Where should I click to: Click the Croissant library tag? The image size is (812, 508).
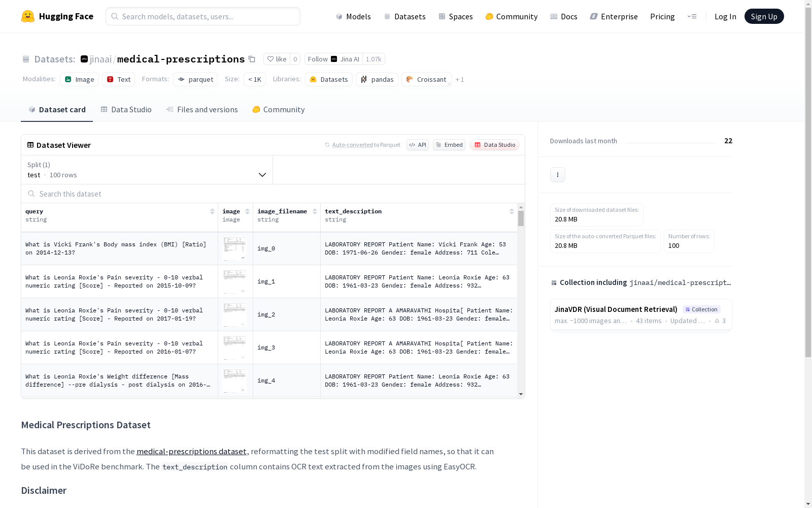[x=426, y=79]
